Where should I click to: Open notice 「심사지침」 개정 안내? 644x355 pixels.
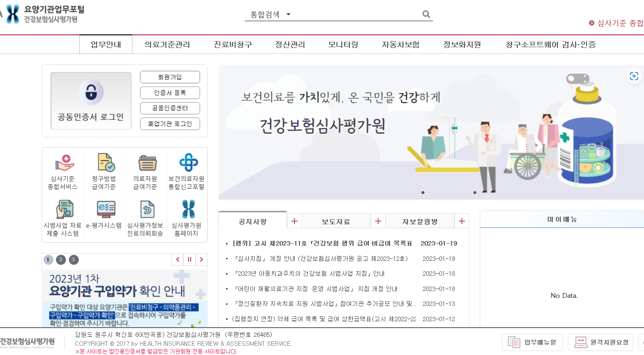tap(321, 258)
